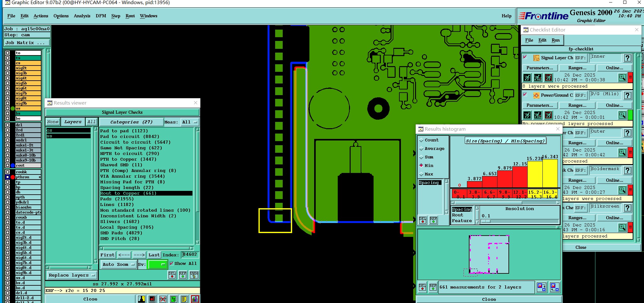The height and width of the screenshot is (303, 644).
Task: Click Index input field in Results viewer
Action: pyautogui.click(x=190, y=254)
